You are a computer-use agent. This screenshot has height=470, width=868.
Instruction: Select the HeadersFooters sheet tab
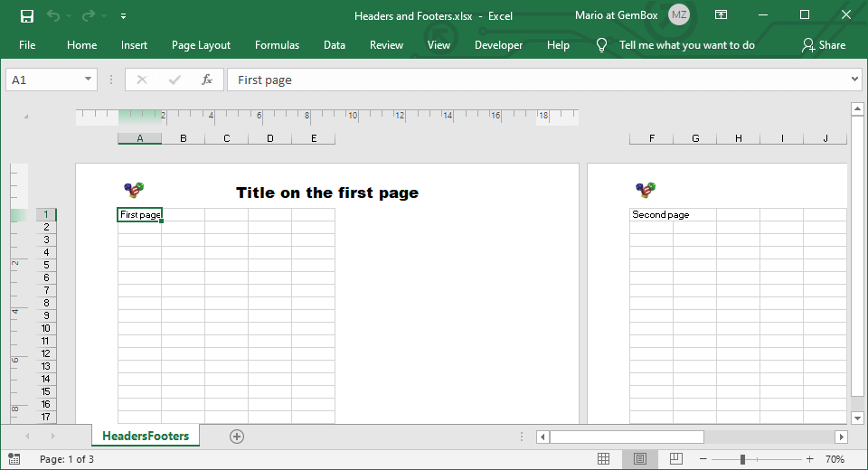pos(146,436)
